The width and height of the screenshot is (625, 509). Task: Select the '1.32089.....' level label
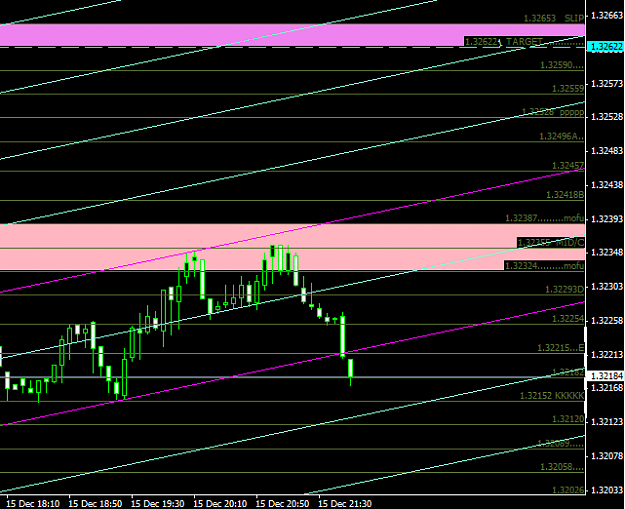click(x=560, y=444)
